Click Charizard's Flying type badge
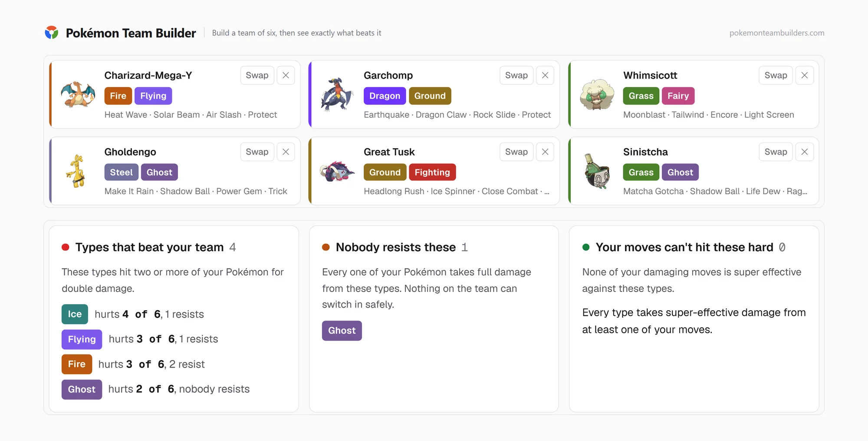This screenshot has height=441, width=868. coord(153,96)
